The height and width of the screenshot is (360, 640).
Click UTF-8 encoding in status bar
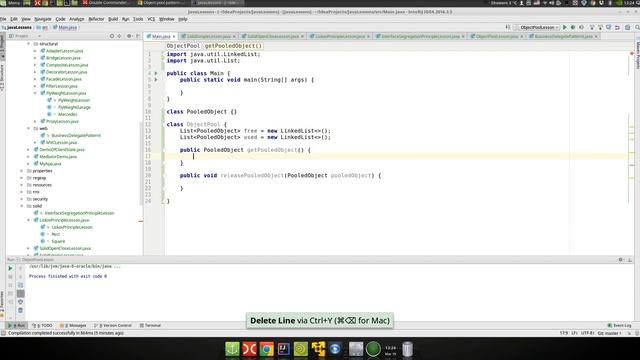coord(587,333)
